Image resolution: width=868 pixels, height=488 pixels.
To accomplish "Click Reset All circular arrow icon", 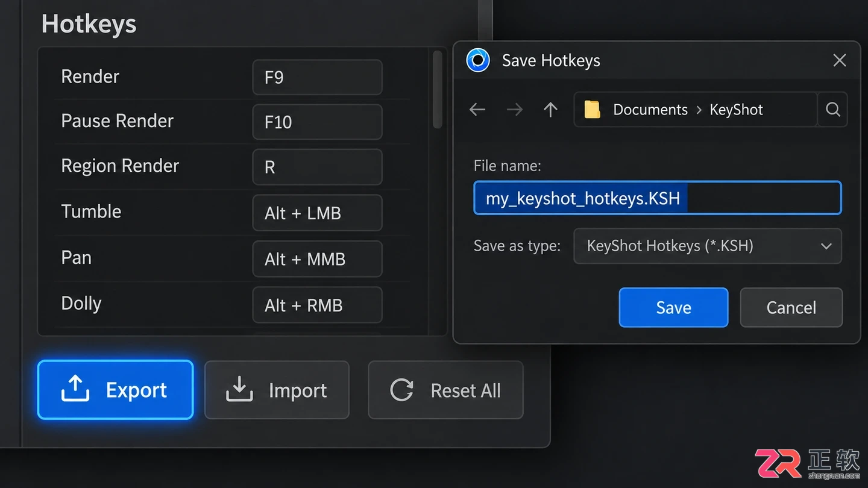I will (x=401, y=390).
